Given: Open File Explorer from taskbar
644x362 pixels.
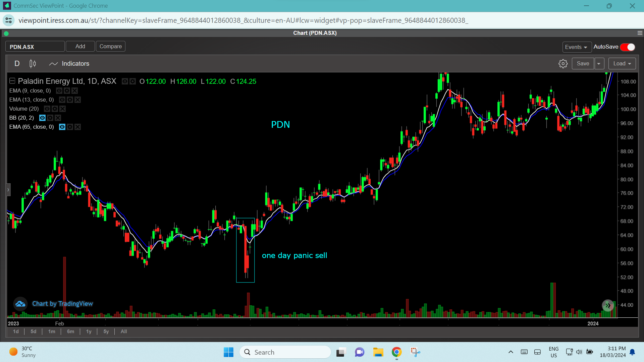Looking at the screenshot, I should (x=378, y=352).
